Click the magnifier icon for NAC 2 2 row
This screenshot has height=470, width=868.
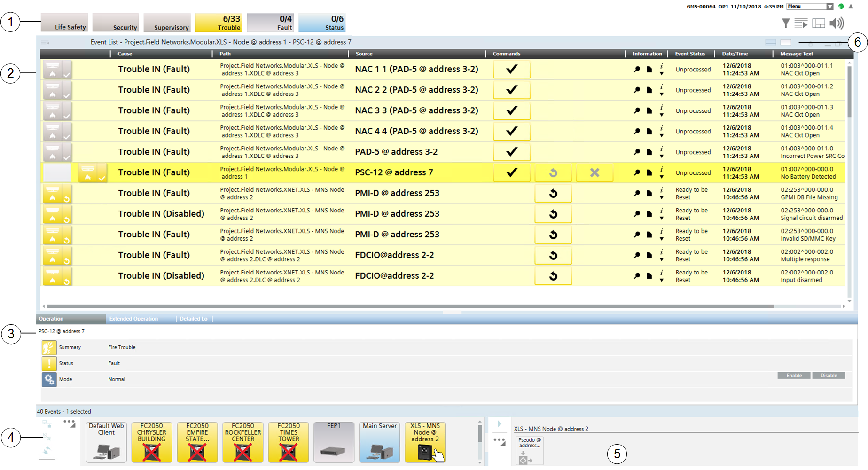pyautogui.click(x=637, y=90)
